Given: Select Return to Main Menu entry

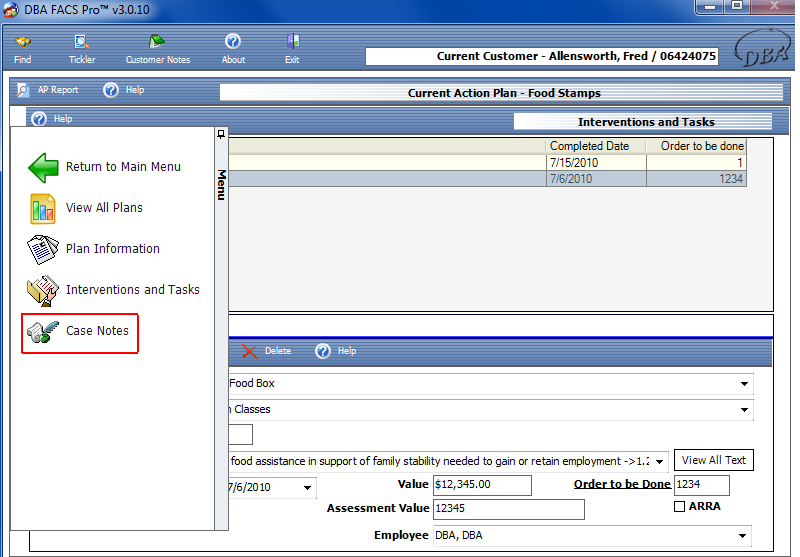Looking at the screenshot, I should [x=123, y=167].
